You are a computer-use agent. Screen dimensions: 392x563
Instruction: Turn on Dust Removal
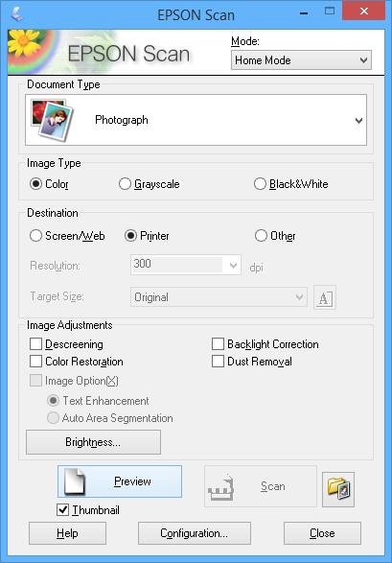coord(218,362)
